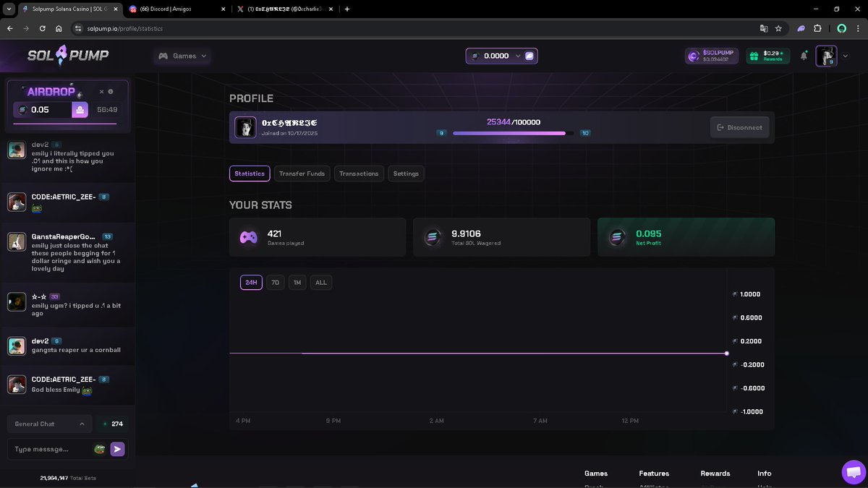Image resolution: width=868 pixels, height=488 pixels.
Task: Bookmark this tab star
Action: click(x=778, y=28)
